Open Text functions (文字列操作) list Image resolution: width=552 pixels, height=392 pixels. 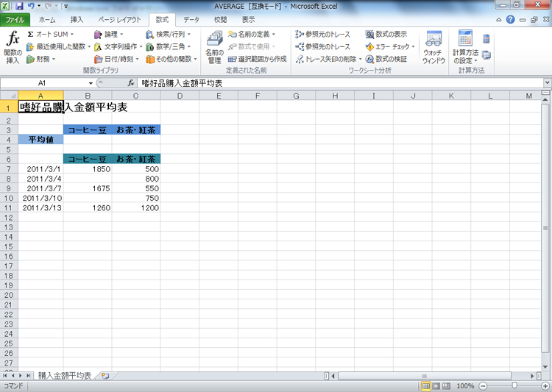(x=118, y=46)
